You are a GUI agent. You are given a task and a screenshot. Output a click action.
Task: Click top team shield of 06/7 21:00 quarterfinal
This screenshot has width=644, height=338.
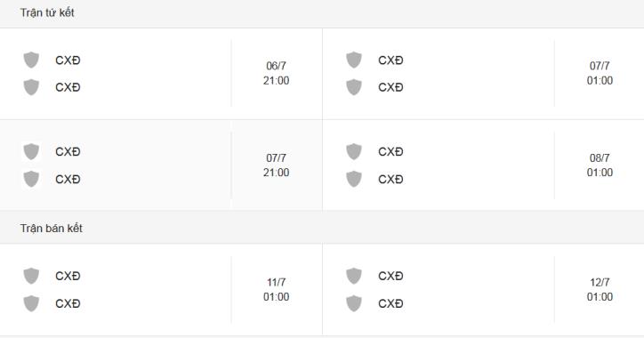coord(31,60)
